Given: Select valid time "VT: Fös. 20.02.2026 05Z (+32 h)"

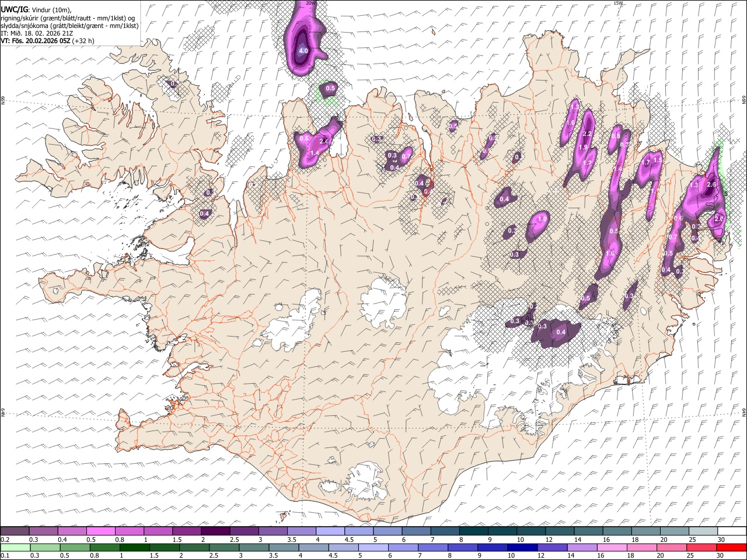Looking at the screenshot, I should (x=47, y=41).
